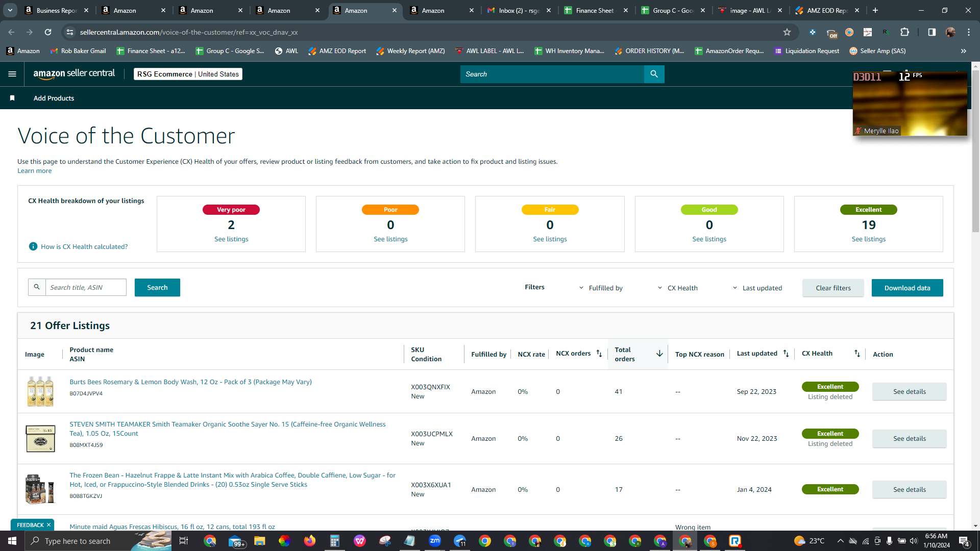
Task: See listings under Very poor
Action: pos(231,239)
